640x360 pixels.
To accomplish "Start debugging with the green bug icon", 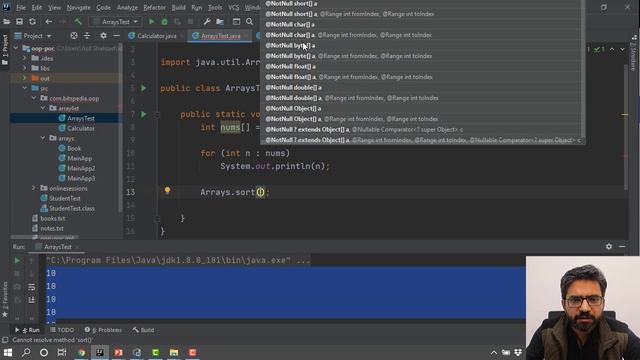I will 164,22.
